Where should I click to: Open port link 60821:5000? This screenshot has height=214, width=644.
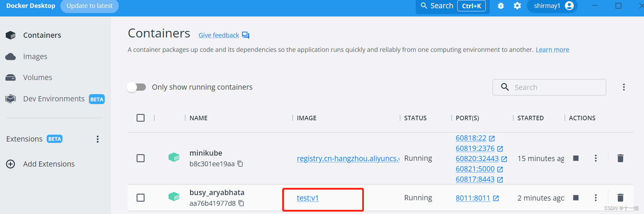click(x=475, y=169)
